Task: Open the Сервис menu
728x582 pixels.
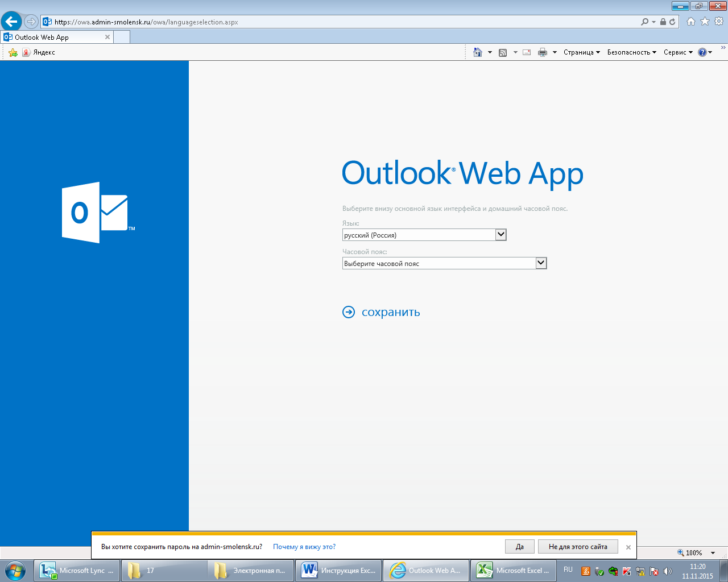Action: [x=678, y=52]
